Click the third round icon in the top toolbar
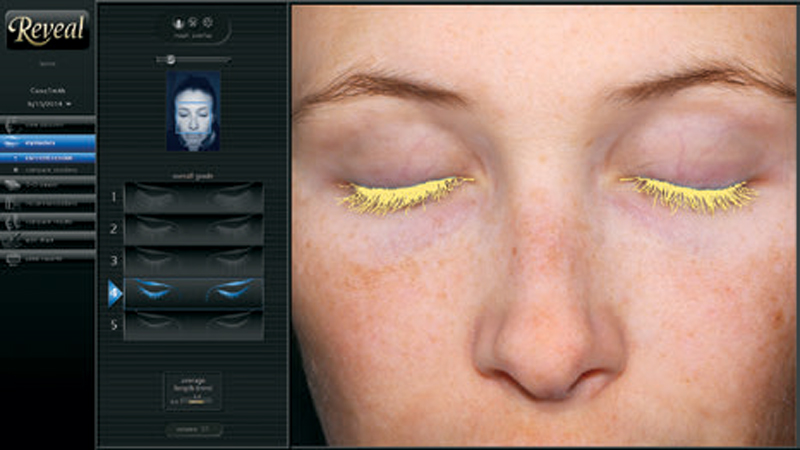Viewport: 800px width, 450px height. pos(207,21)
